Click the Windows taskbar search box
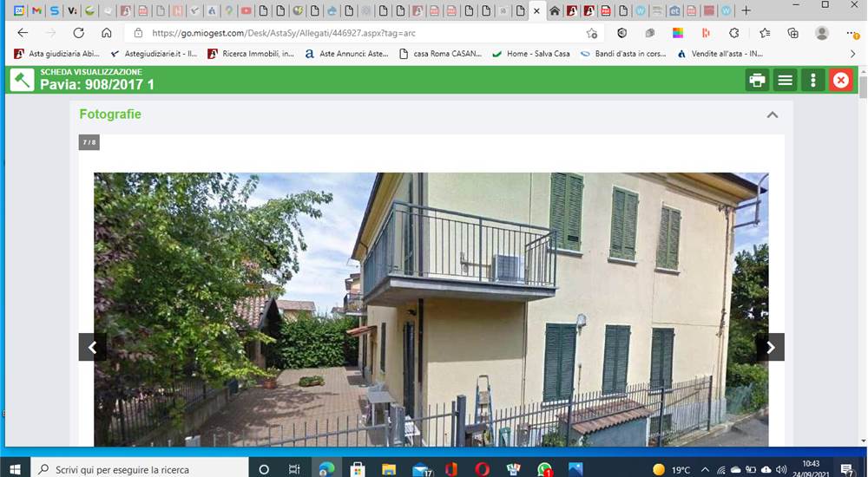Viewport: 868px width, 477px height. click(140, 469)
